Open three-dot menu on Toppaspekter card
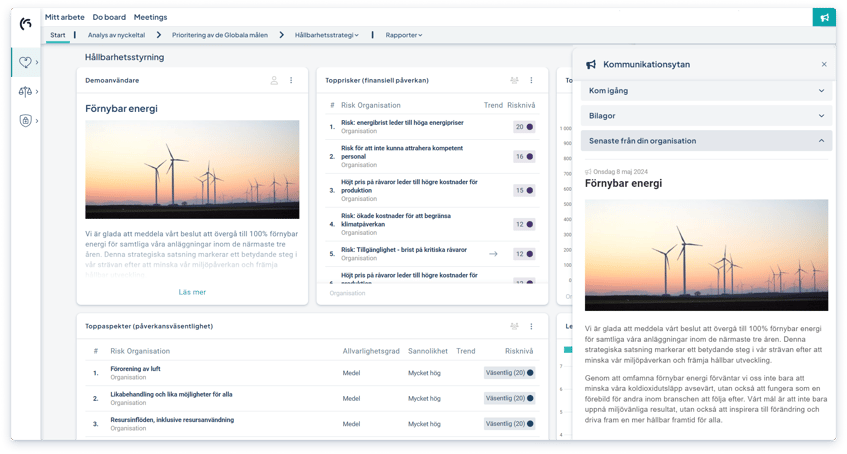 pos(531,326)
